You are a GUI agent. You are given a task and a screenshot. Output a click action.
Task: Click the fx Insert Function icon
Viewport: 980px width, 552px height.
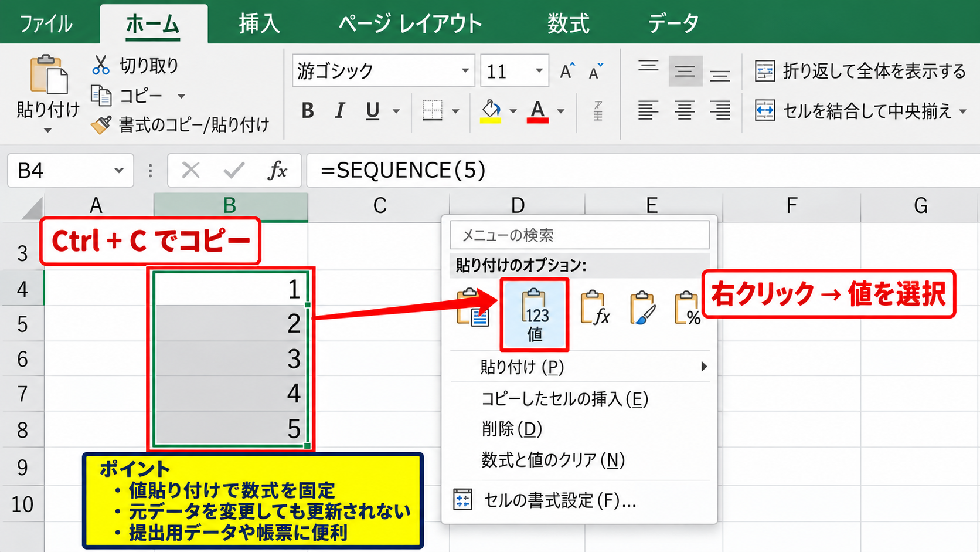pyautogui.click(x=277, y=171)
